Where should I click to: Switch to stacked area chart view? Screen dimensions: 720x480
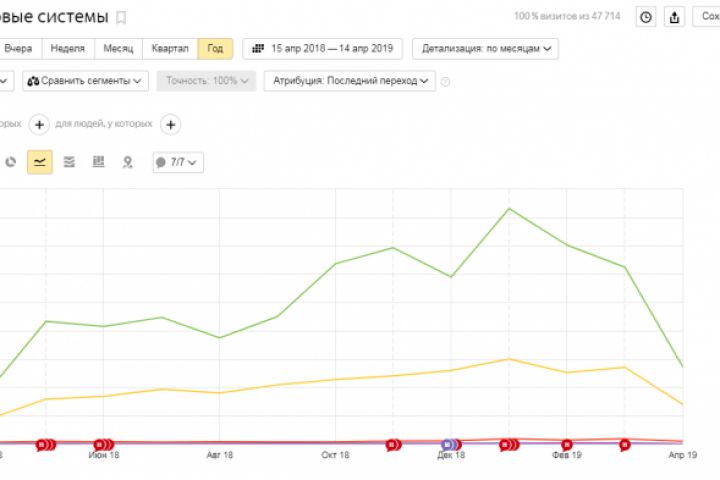click(69, 161)
